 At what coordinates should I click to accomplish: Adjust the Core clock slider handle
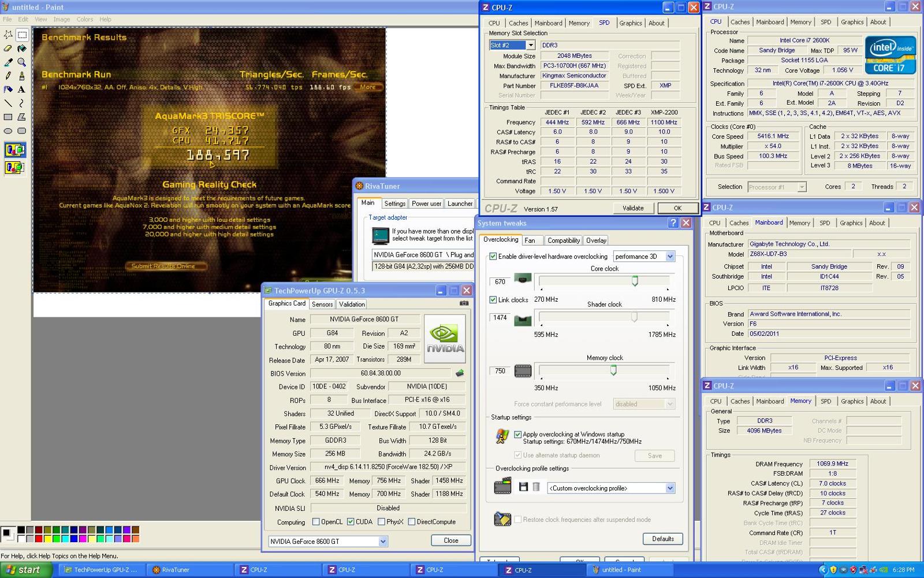(x=635, y=281)
